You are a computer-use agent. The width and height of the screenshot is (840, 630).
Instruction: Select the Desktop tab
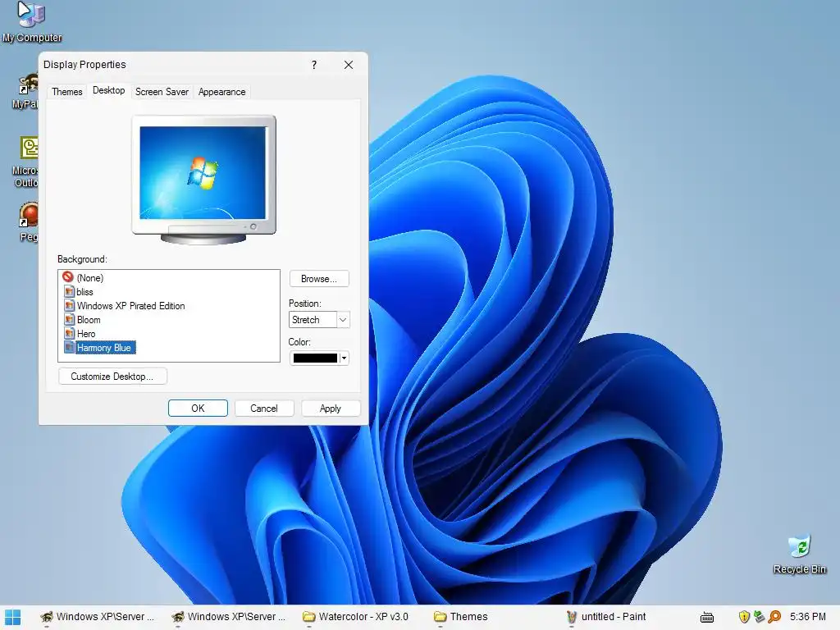click(x=109, y=90)
